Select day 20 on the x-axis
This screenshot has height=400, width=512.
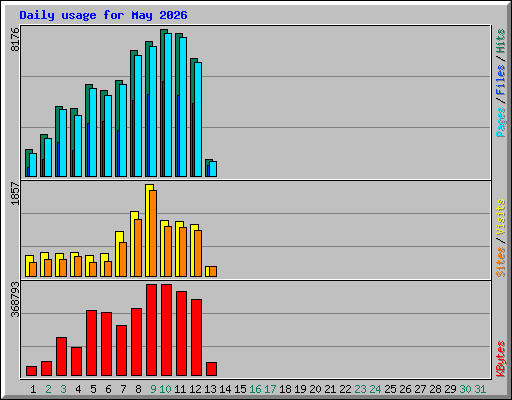tap(315, 389)
